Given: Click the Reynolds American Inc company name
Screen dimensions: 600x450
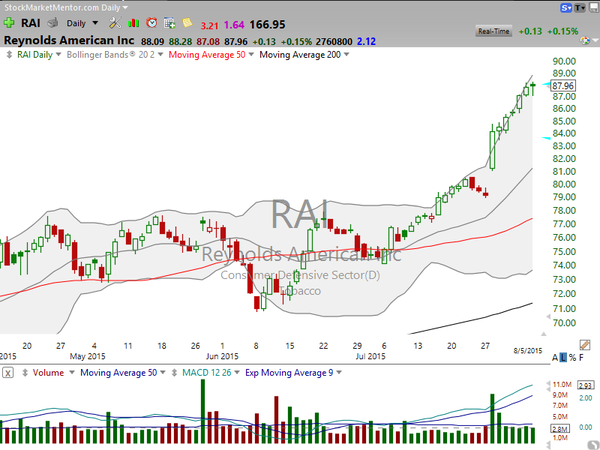Looking at the screenshot, I should 69,40.
